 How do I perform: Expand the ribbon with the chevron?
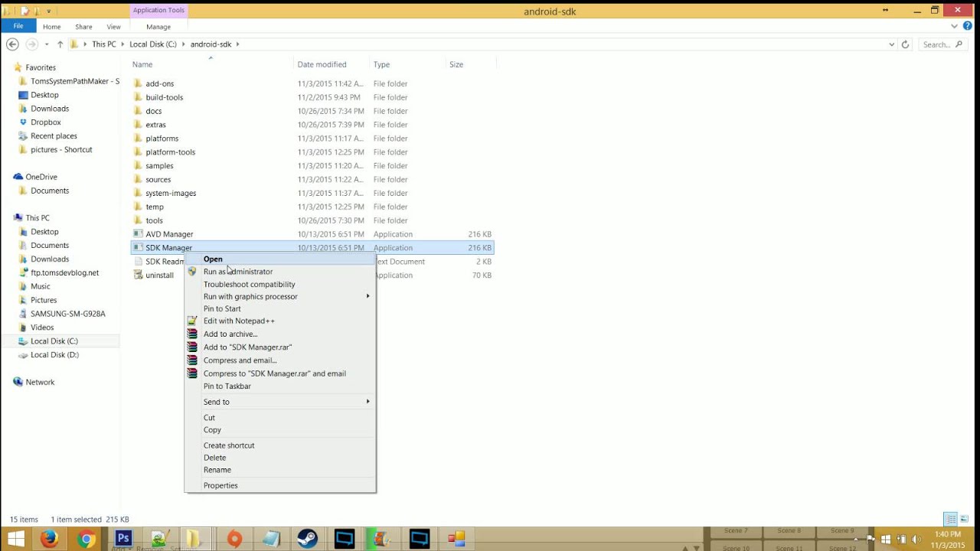pyautogui.click(x=955, y=26)
